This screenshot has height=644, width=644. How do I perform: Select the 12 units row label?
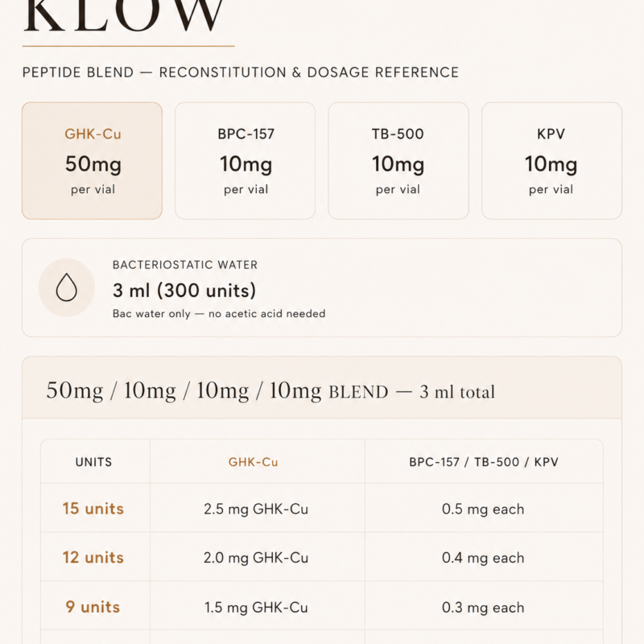click(93, 557)
